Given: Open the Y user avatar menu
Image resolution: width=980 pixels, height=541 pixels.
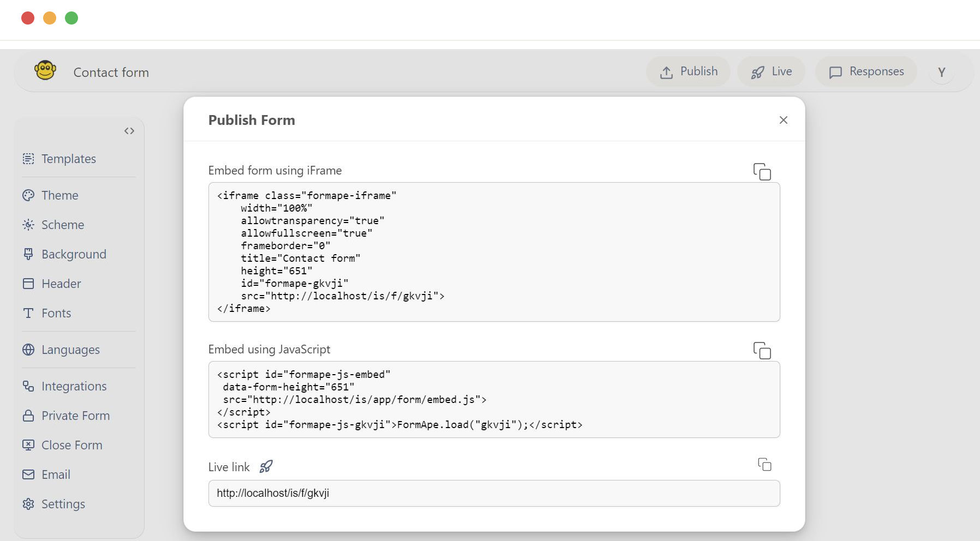Looking at the screenshot, I should [941, 72].
